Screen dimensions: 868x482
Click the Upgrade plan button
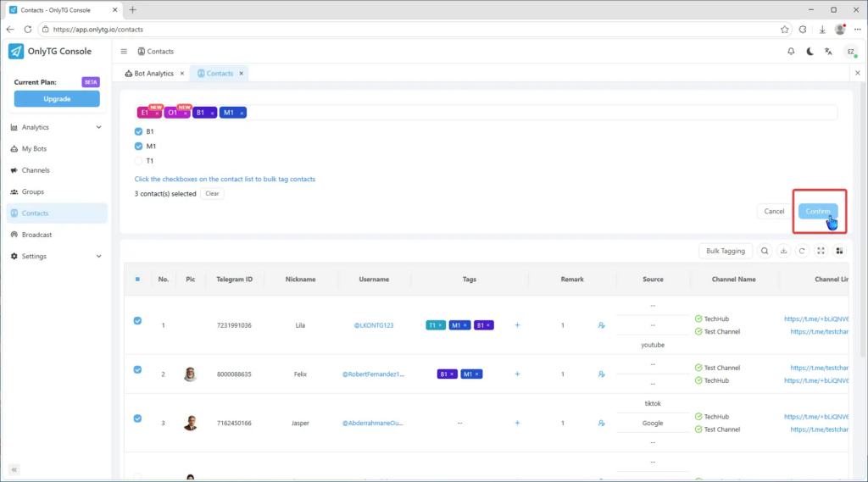point(57,99)
